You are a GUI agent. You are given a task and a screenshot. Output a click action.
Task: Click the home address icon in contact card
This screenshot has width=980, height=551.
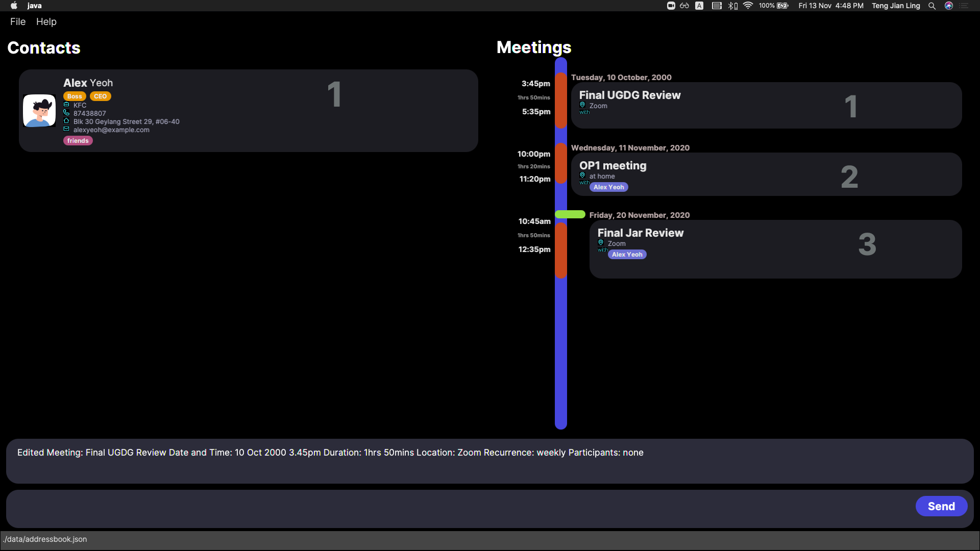point(66,121)
